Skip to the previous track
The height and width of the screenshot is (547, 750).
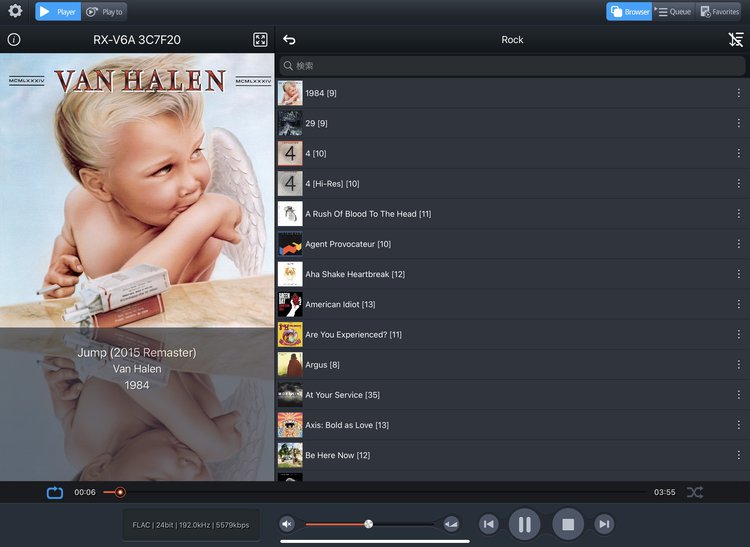pos(488,524)
